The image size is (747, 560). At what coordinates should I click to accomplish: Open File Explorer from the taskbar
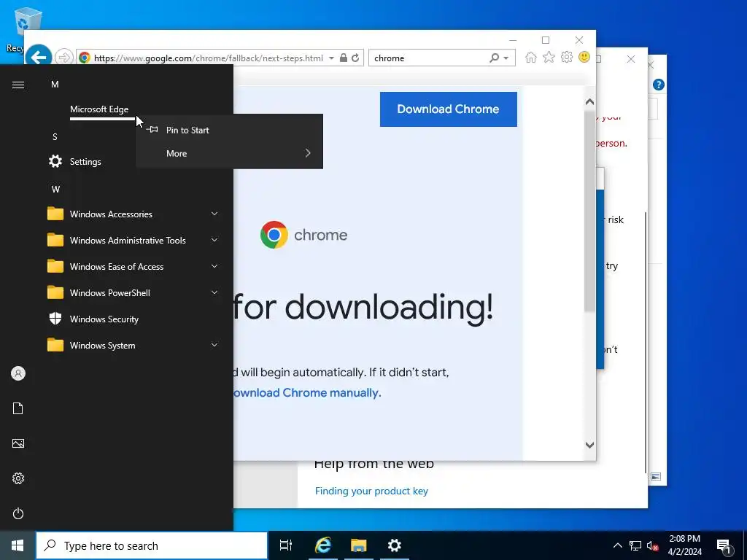point(359,545)
